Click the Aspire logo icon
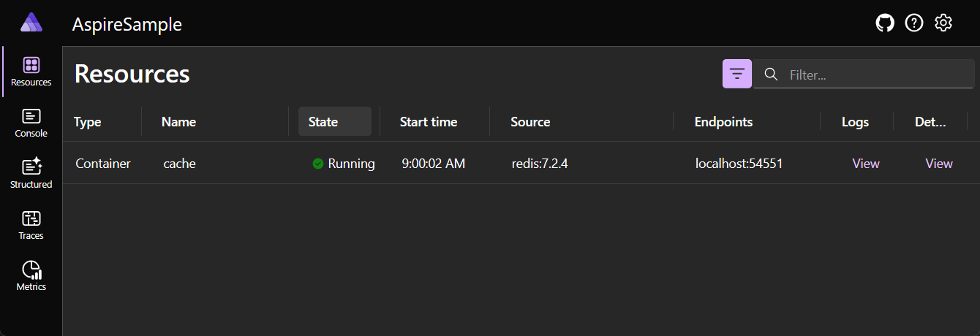Screen dimensions: 980x336 [31, 23]
